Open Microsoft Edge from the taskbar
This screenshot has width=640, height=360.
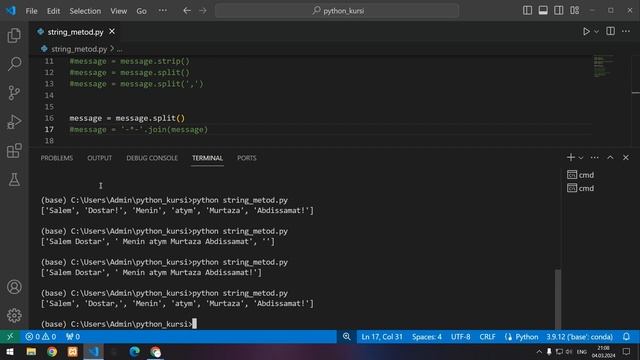134,352
